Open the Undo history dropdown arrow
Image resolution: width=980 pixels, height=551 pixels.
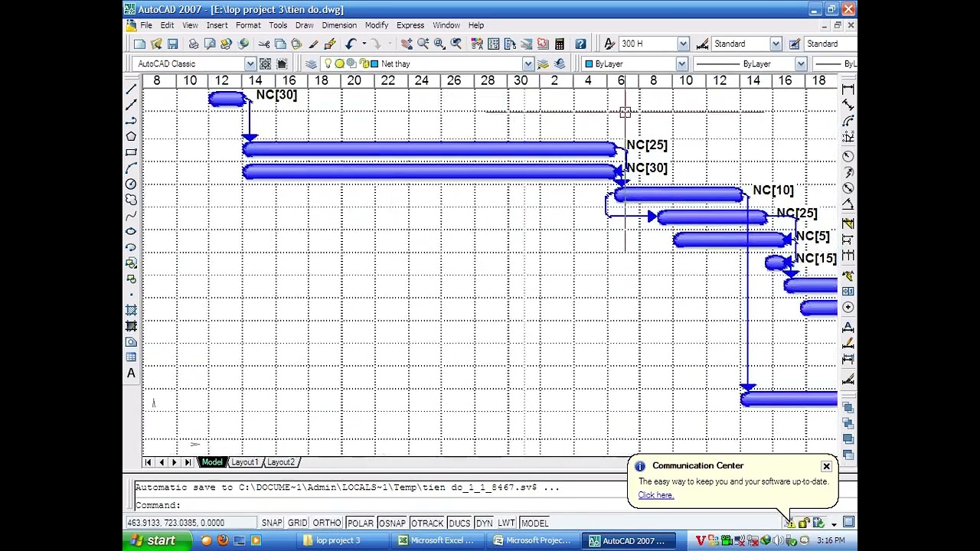pyautogui.click(x=364, y=44)
